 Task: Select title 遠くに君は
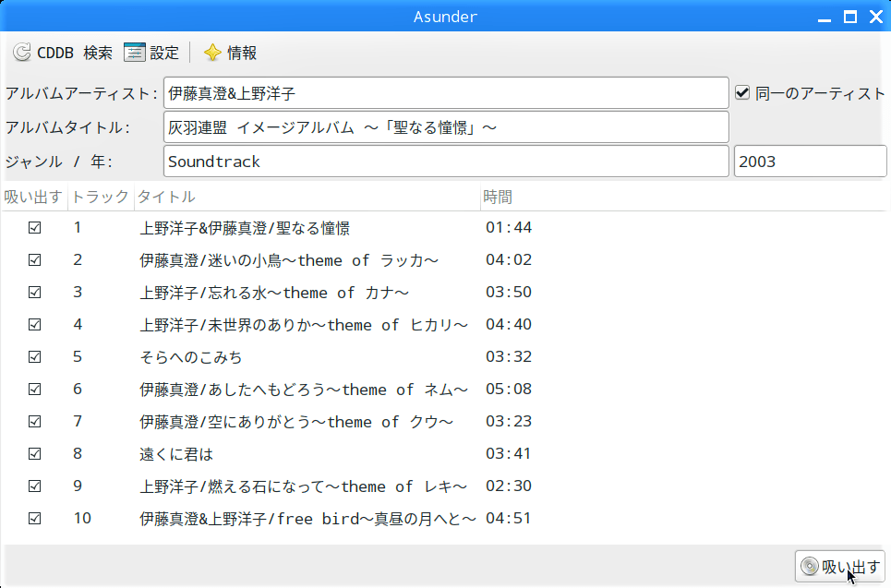[x=176, y=454]
